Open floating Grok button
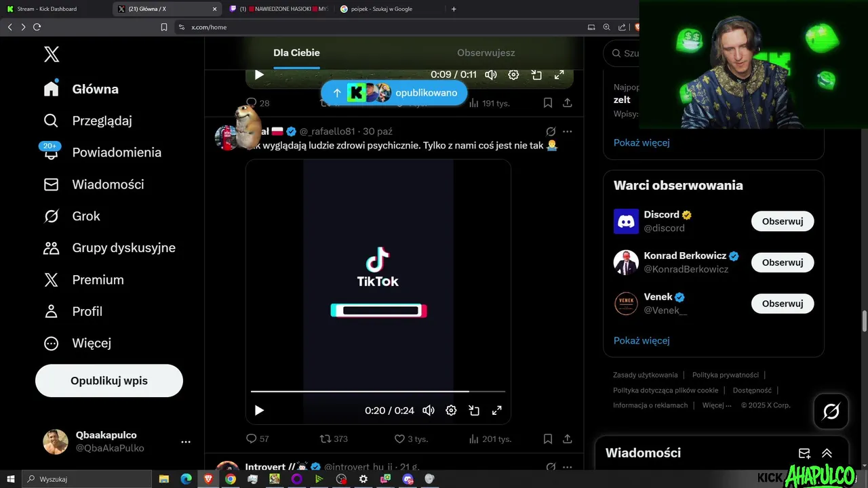Image resolution: width=868 pixels, height=488 pixels. click(x=831, y=411)
